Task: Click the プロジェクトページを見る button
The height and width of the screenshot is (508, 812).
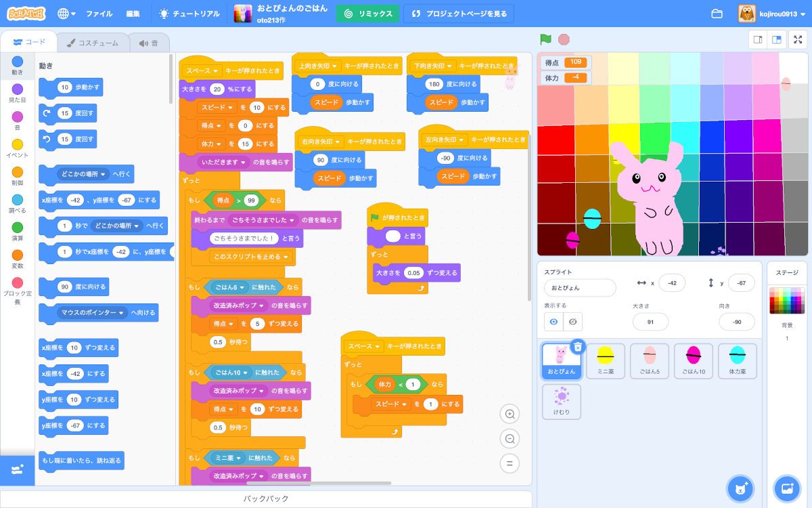Action: click(458, 13)
